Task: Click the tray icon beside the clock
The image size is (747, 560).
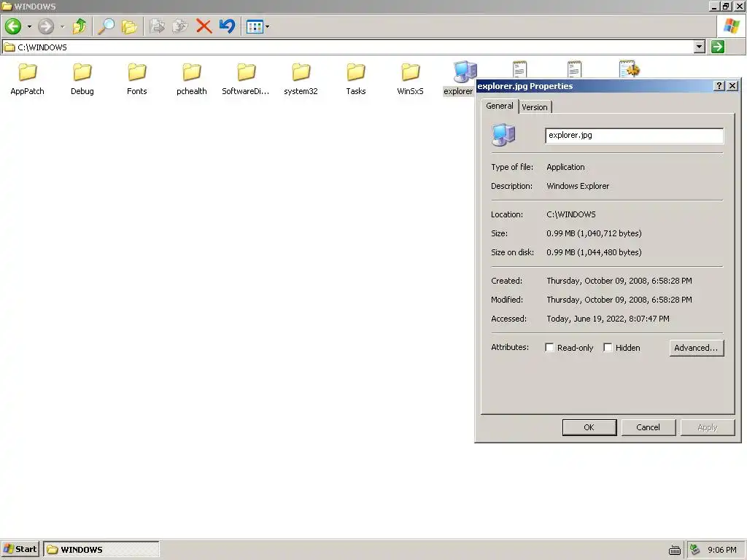Action: click(x=695, y=550)
